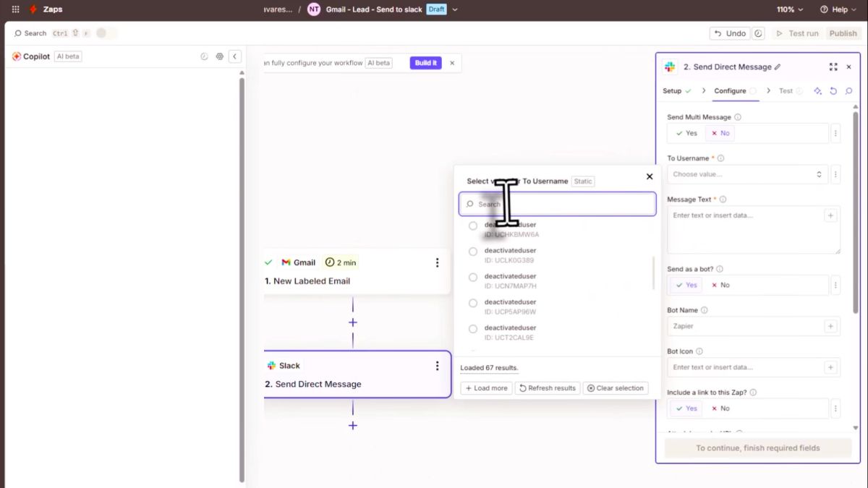
Task: Open Copilot settings gear icon
Action: point(220,56)
